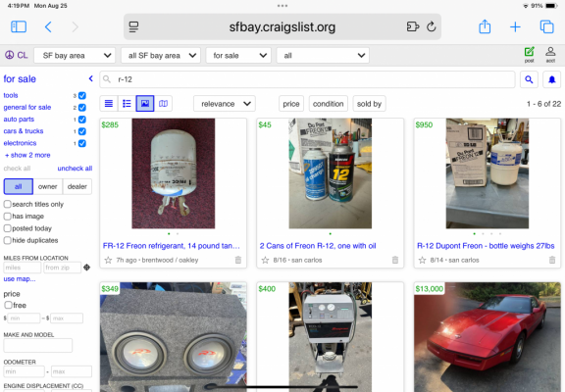Select the dealer seller tab
The height and width of the screenshot is (392, 565).
pos(77,186)
